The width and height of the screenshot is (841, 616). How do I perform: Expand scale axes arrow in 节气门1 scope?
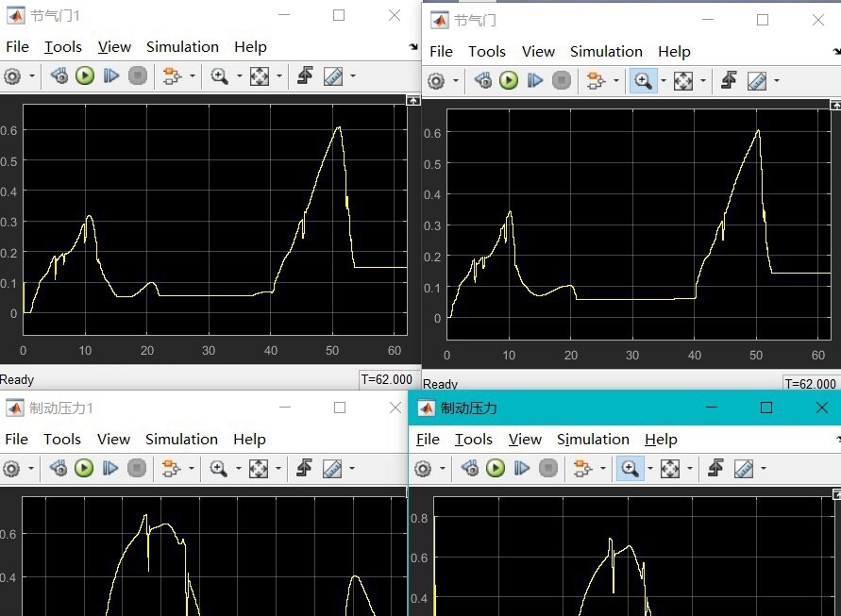pyautogui.click(x=278, y=76)
